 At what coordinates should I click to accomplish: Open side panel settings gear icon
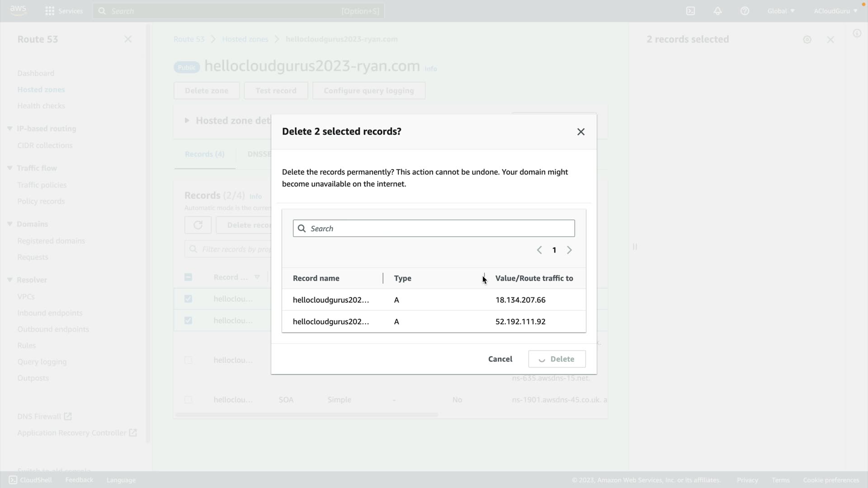coord(807,40)
